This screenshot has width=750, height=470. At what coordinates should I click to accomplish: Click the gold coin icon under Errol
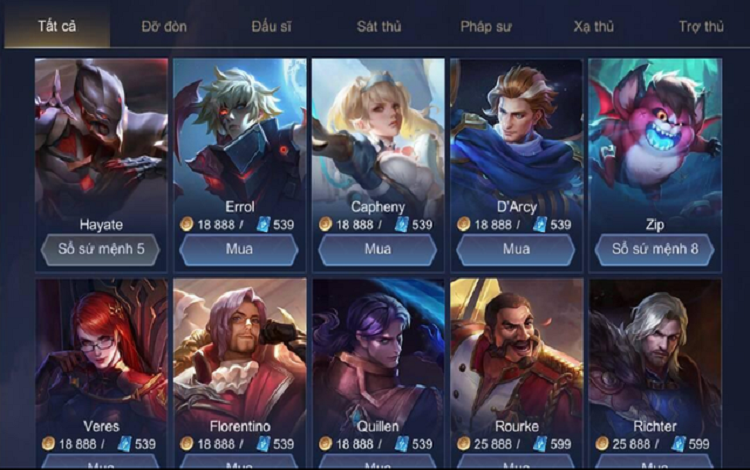click(187, 224)
